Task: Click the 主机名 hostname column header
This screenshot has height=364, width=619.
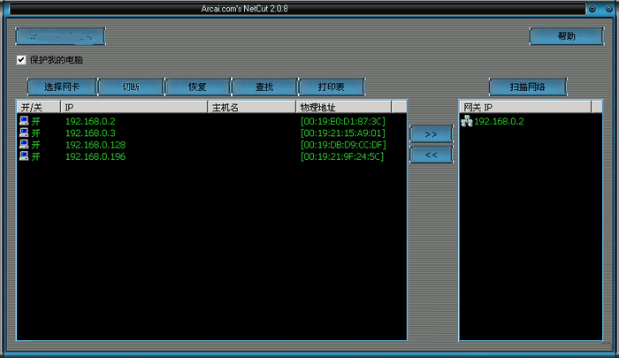Action: (251, 107)
